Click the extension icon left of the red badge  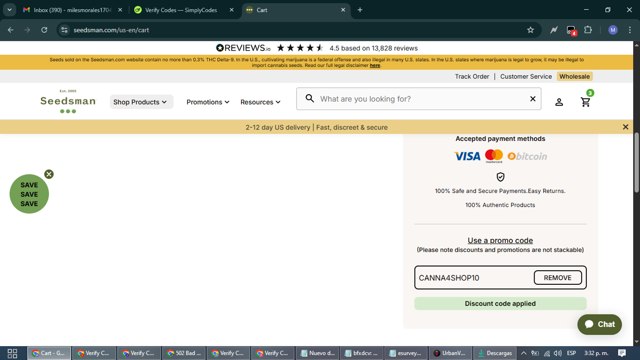point(553,30)
